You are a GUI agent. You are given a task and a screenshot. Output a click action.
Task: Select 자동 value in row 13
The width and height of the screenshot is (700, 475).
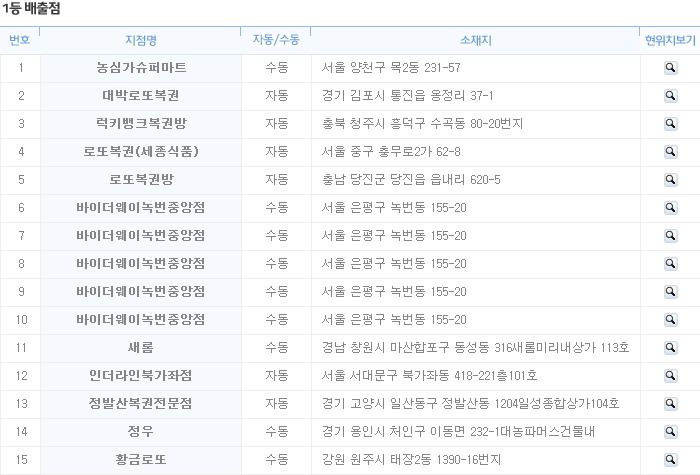coord(277,404)
